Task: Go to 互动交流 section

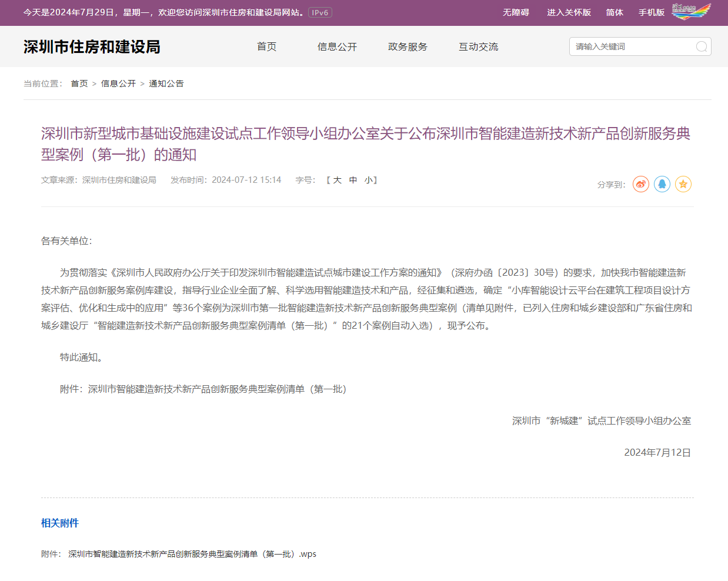Action: [478, 46]
